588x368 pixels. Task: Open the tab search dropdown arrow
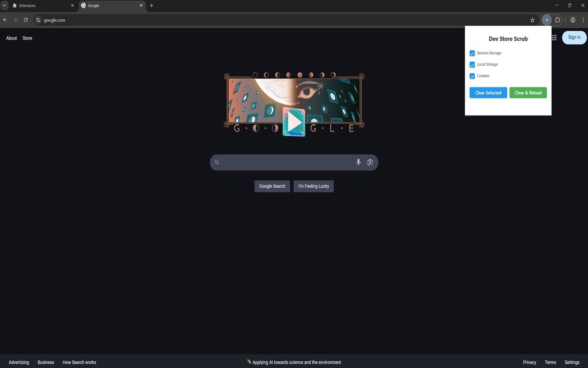[x=4, y=6]
